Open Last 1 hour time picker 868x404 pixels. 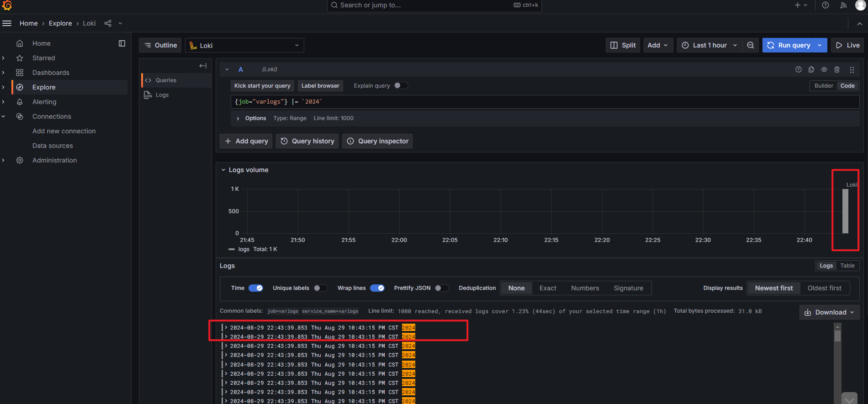click(709, 45)
